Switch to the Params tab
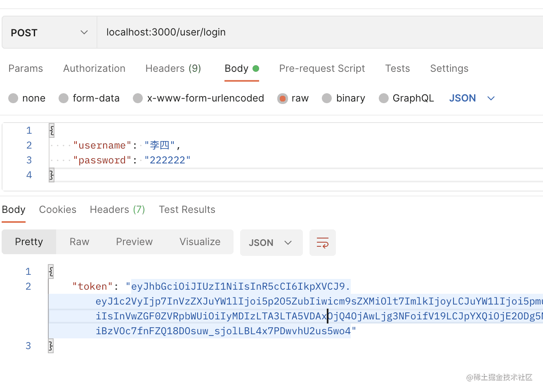 pos(26,68)
